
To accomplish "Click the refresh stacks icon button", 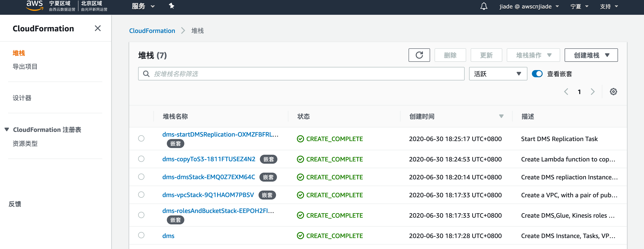I will pos(419,55).
